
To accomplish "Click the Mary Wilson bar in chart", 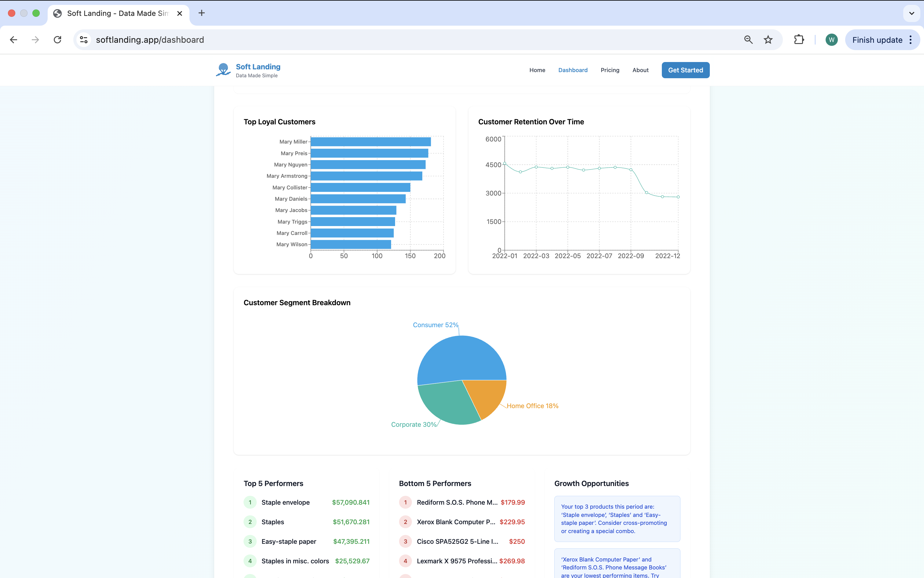I will click(351, 244).
